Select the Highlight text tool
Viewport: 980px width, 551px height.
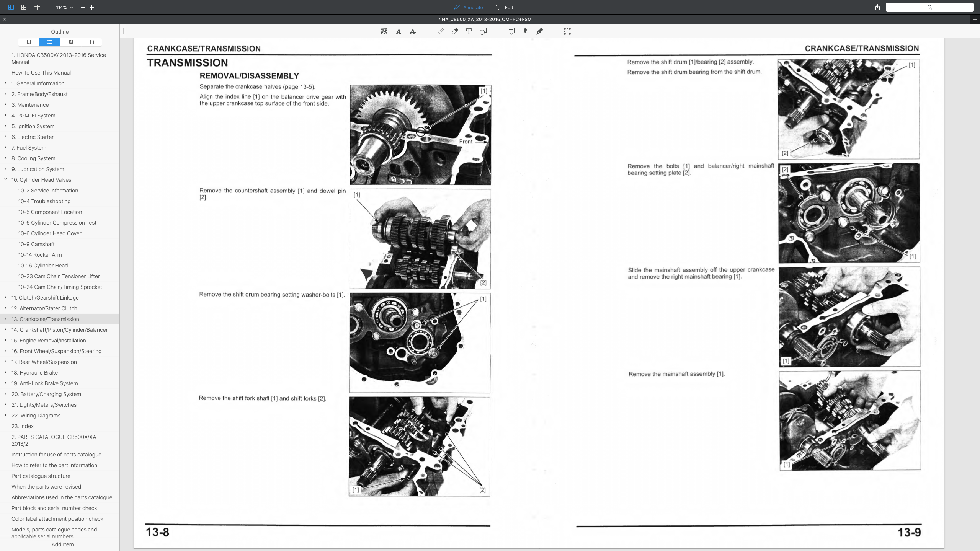click(383, 31)
